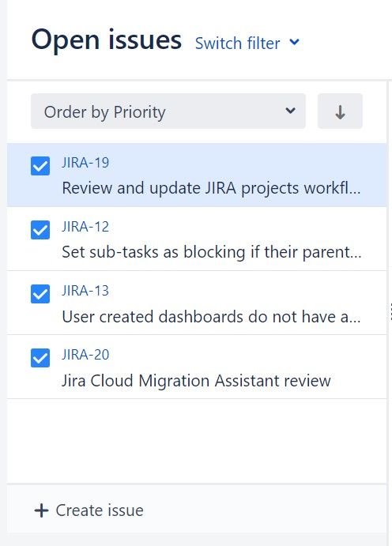Click the JIRA-19 task type icon
This screenshot has height=546, width=392.
(40, 166)
